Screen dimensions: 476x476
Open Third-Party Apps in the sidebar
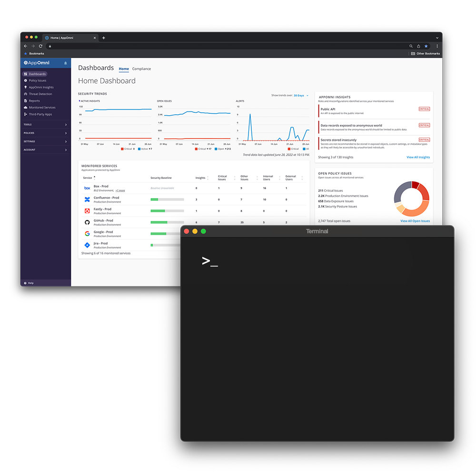[40, 114]
